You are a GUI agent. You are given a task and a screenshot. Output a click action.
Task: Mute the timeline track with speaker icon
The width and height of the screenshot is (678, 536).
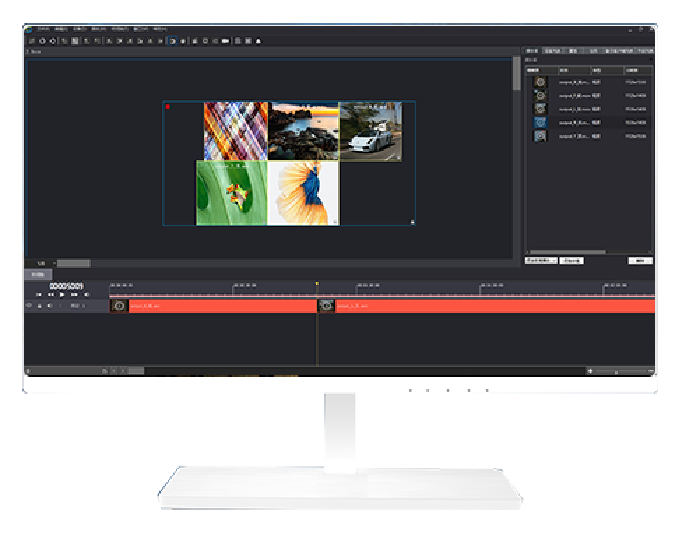coord(50,306)
